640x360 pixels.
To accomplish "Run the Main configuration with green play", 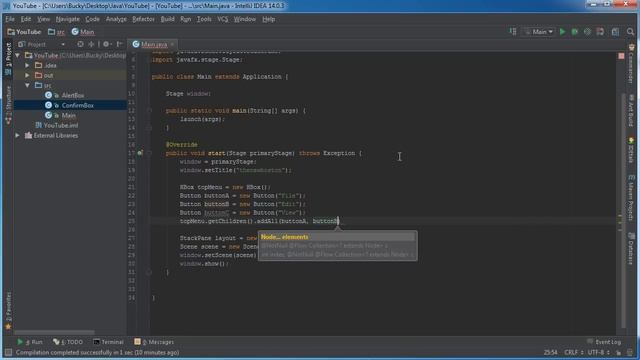I will pyautogui.click(x=562, y=31).
